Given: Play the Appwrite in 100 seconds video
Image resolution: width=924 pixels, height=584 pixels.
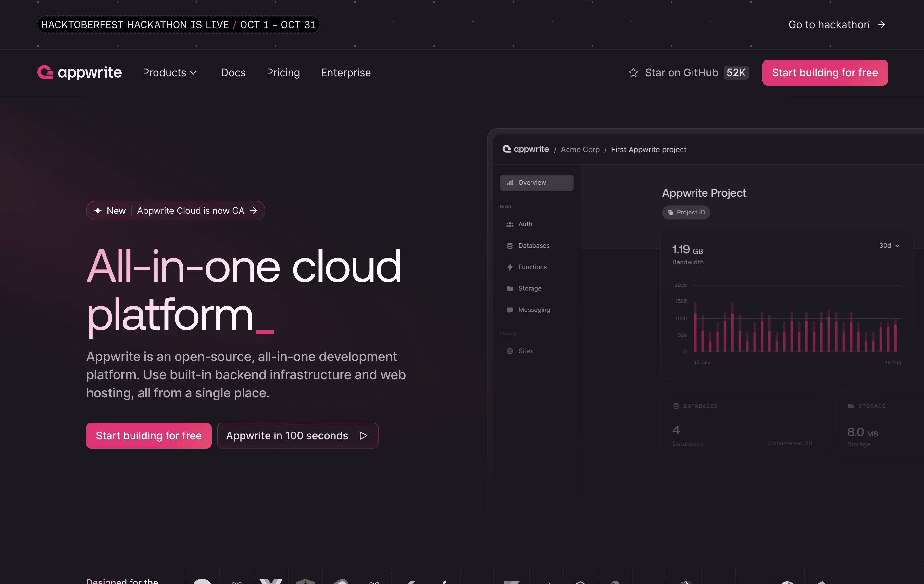Looking at the screenshot, I should tap(297, 436).
